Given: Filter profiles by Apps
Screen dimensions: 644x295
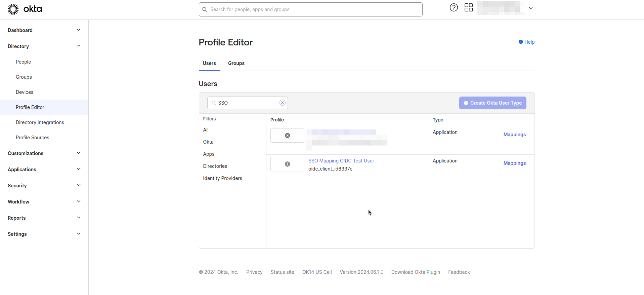Looking at the screenshot, I should tap(209, 154).
